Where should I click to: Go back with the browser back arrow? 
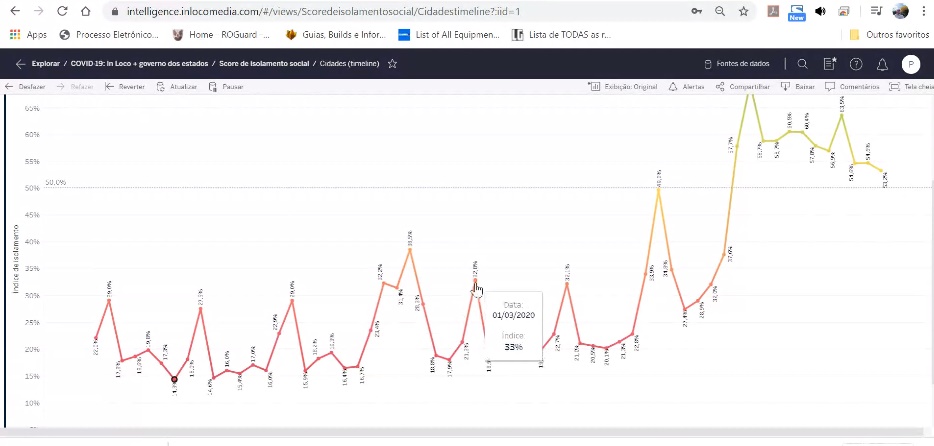click(x=15, y=11)
